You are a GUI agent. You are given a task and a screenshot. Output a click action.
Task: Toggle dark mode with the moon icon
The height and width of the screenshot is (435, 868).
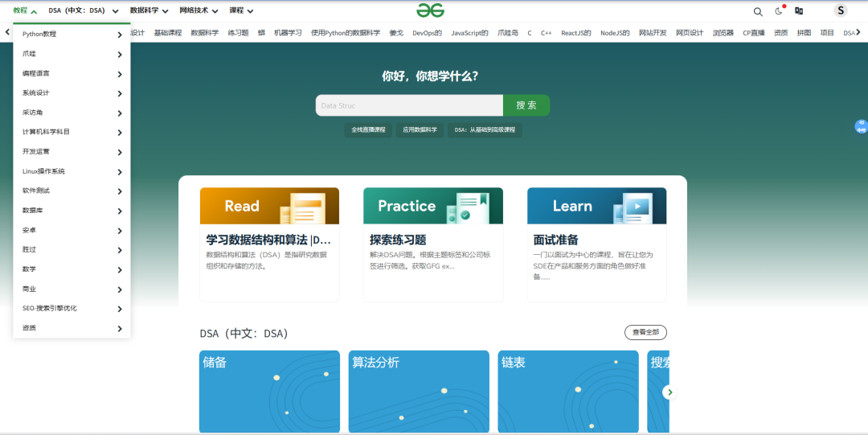click(x=779, y=11)
